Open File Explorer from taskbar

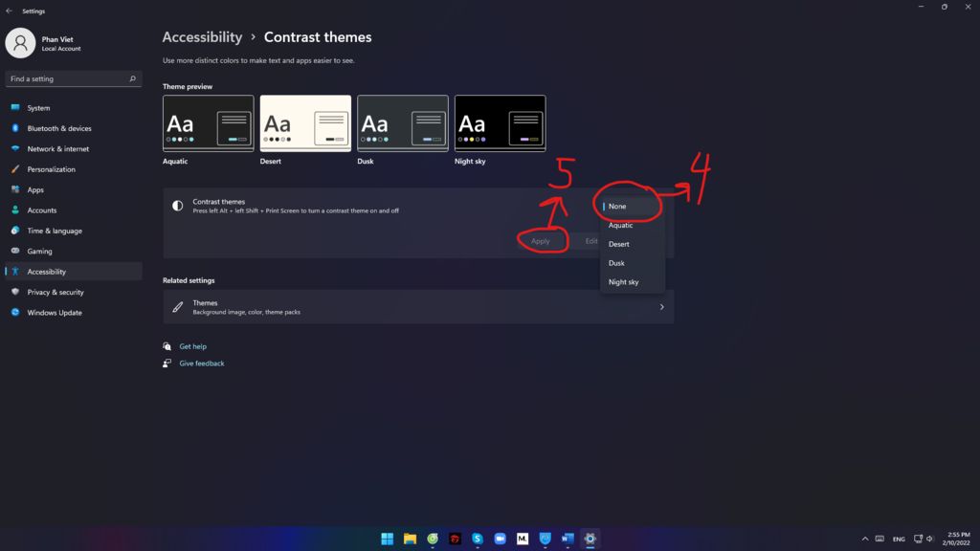(410, 539)
